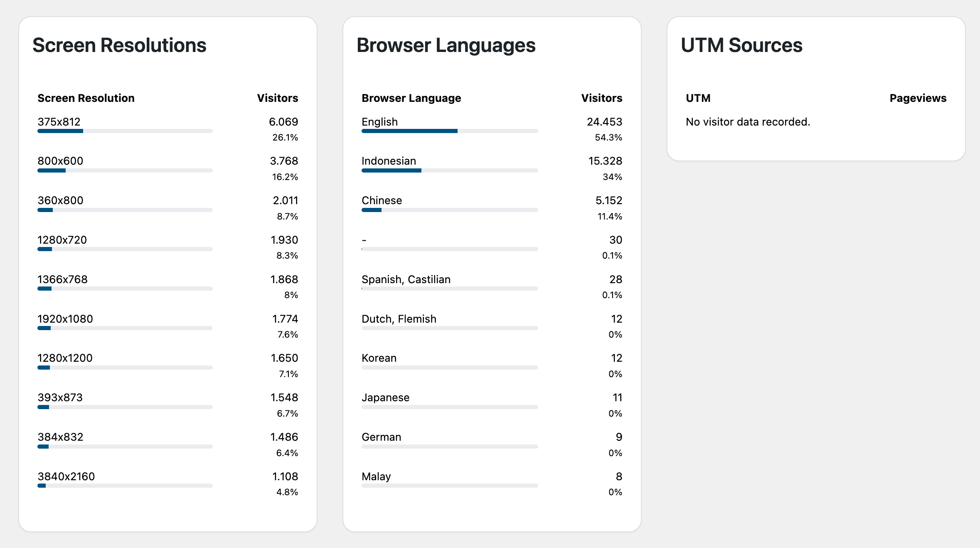Click the 375x812 resolution row label
The height and width of the screenshot is (548, 980).
click(x=59, y=122)
